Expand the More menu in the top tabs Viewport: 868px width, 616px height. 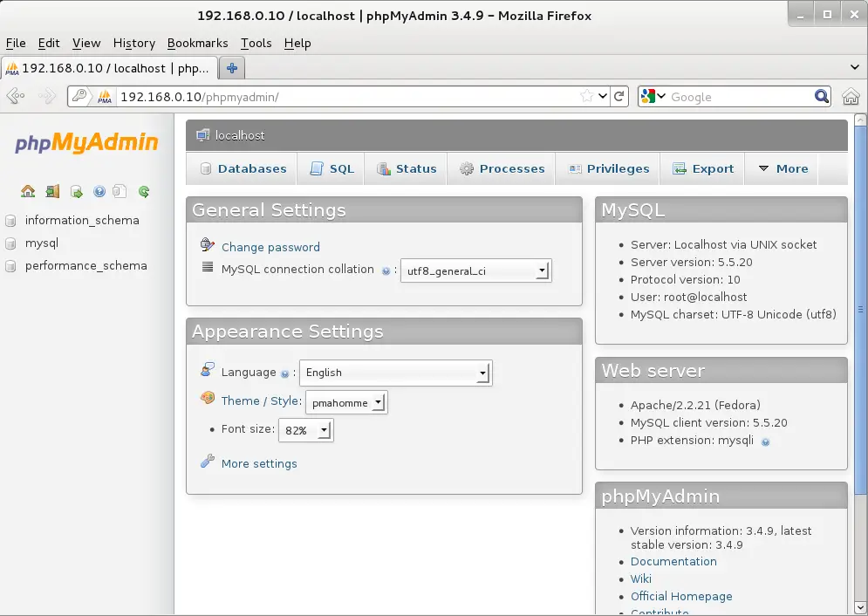[783, 168]
